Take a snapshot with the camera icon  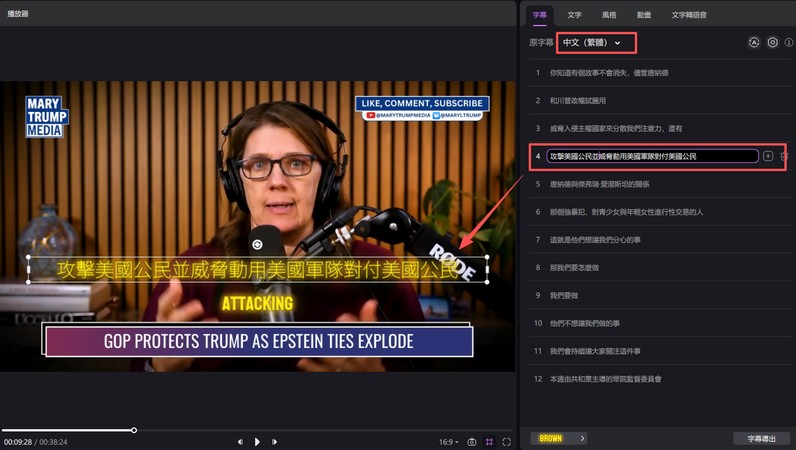472,442
